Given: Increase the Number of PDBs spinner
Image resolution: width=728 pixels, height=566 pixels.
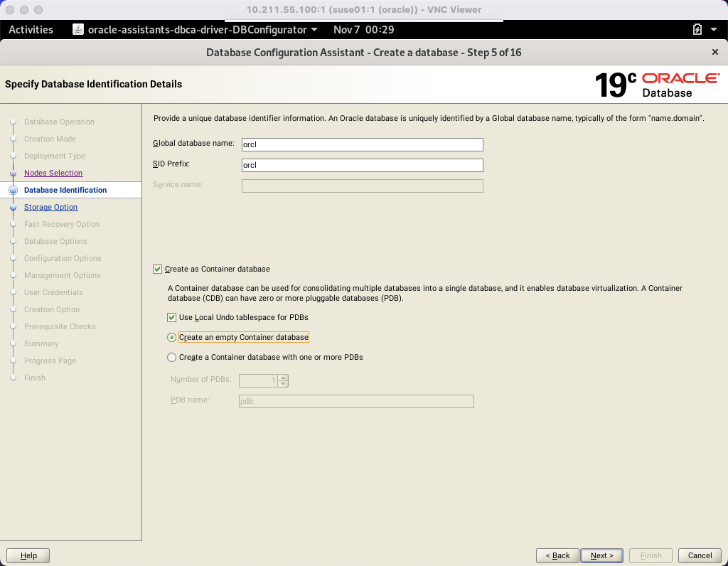Looking at the screenshot, I should coord(283,378).
